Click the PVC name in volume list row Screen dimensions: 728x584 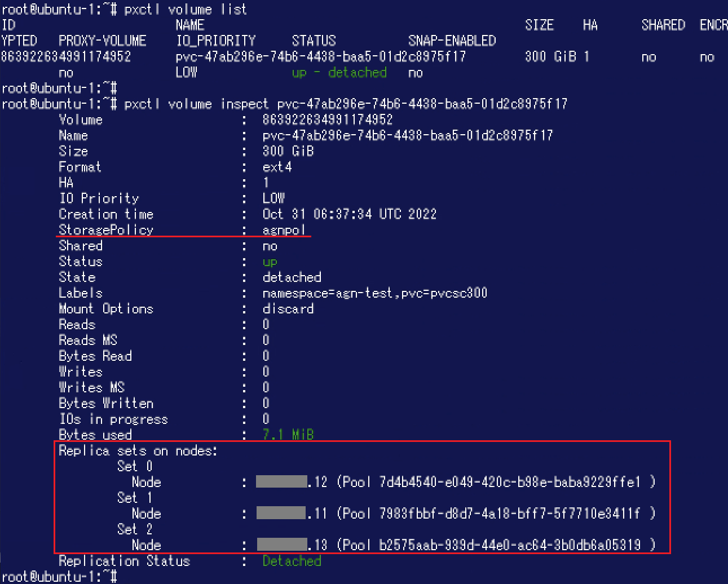click(321, 56)
